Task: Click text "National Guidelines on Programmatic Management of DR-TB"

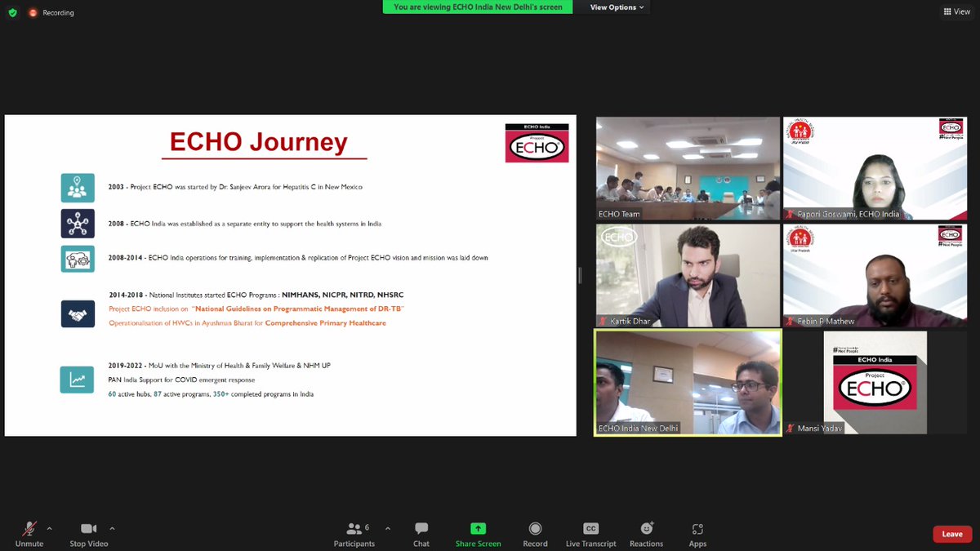Action: coord(297,309)
